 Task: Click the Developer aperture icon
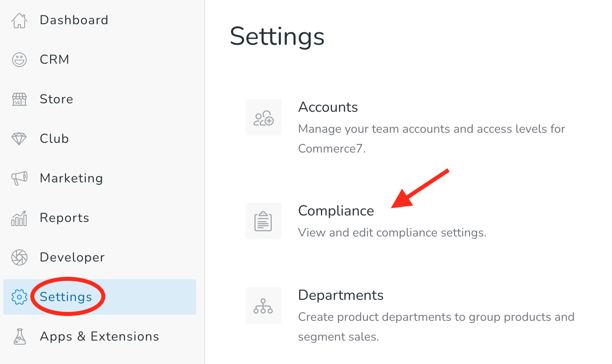point(19,257)
